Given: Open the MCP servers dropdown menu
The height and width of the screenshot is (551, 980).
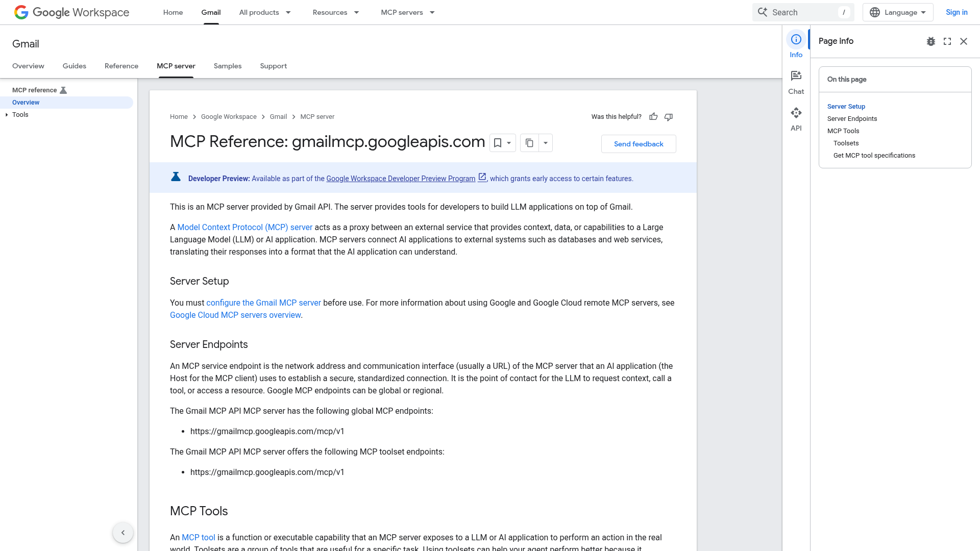Looking at the screenshot, I should pos(408,12).
